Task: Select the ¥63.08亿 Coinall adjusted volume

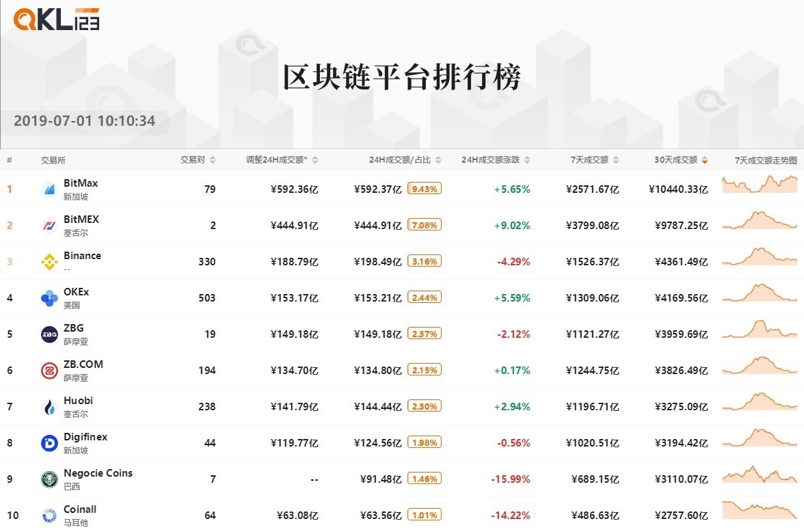Action: (297, 515)
